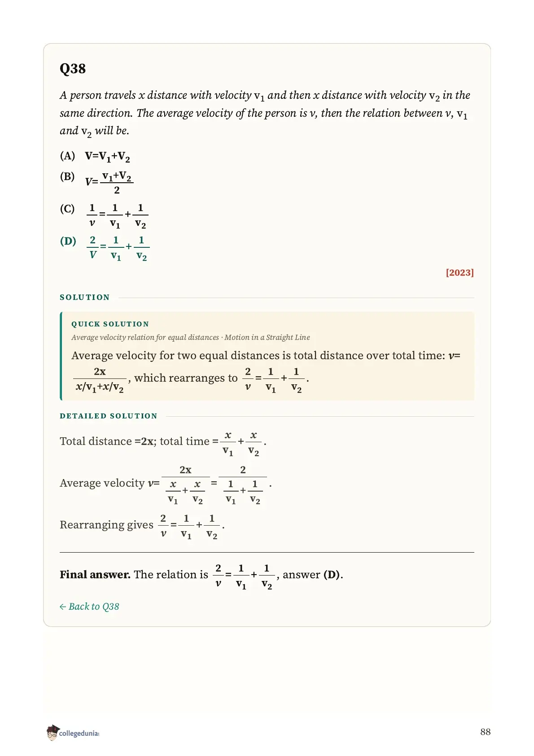534x756 pixels.
Task: Click the Total distance equals 2x line
Action: pyautogui.click(x=163, y=443)
